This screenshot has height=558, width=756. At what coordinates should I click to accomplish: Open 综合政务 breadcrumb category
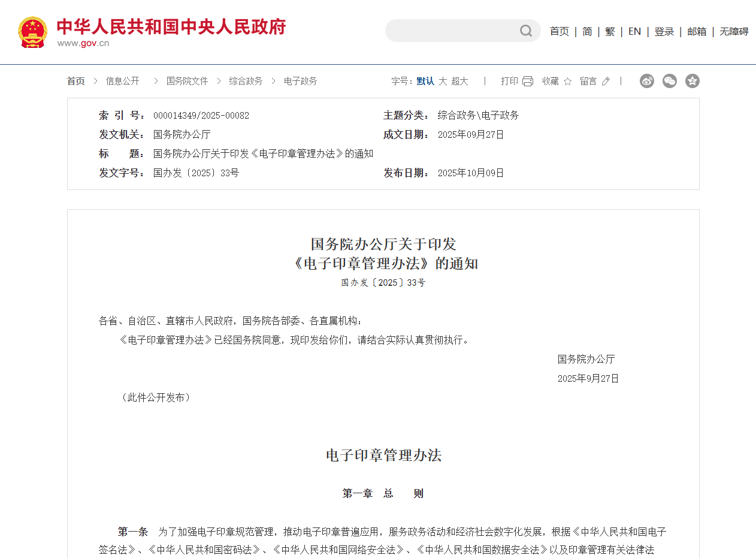246,81
